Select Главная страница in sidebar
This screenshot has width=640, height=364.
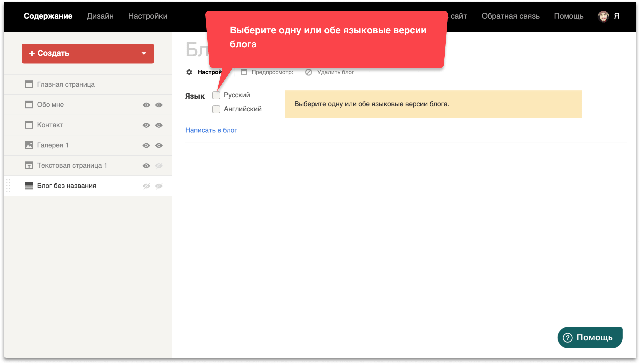[66, 85]
